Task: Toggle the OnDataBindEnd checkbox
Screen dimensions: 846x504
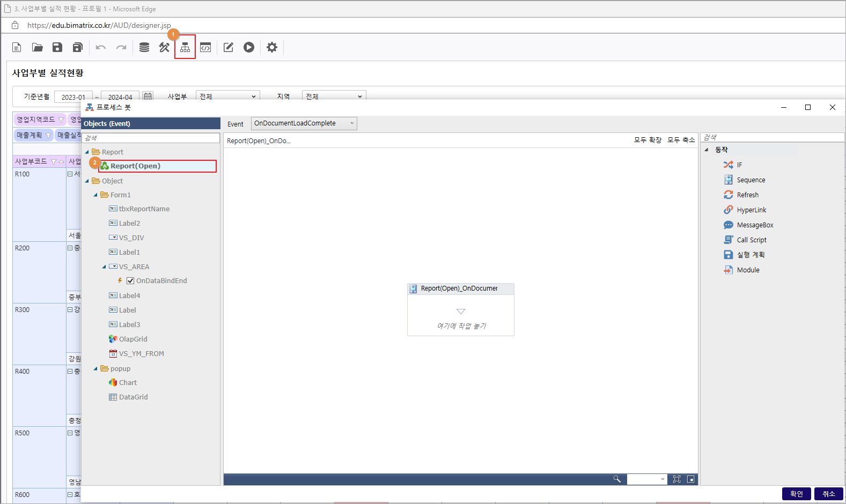Action: [130, 281]
